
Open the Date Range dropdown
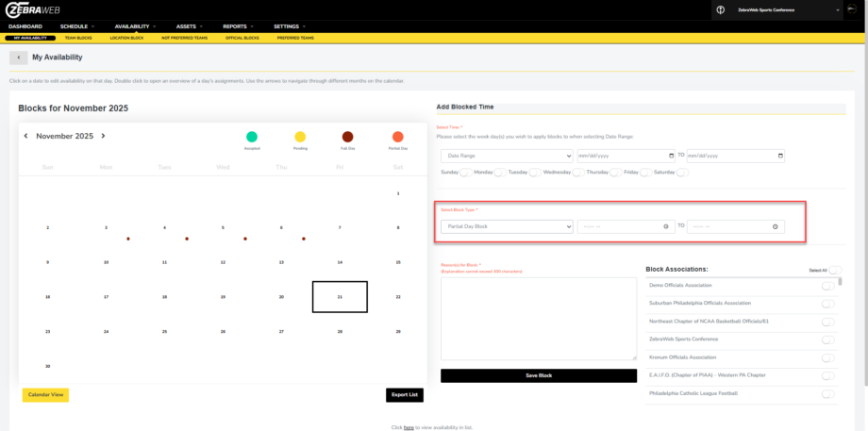[x=507, y=156]
